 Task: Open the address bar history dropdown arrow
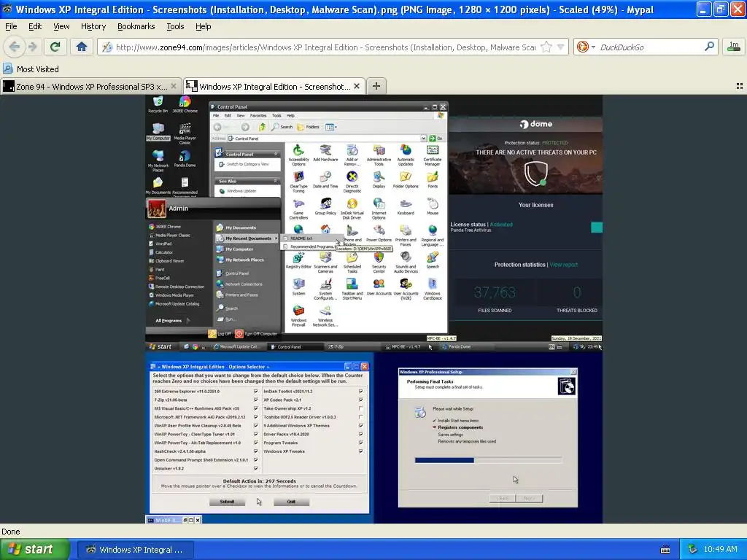tap(561, 47)
